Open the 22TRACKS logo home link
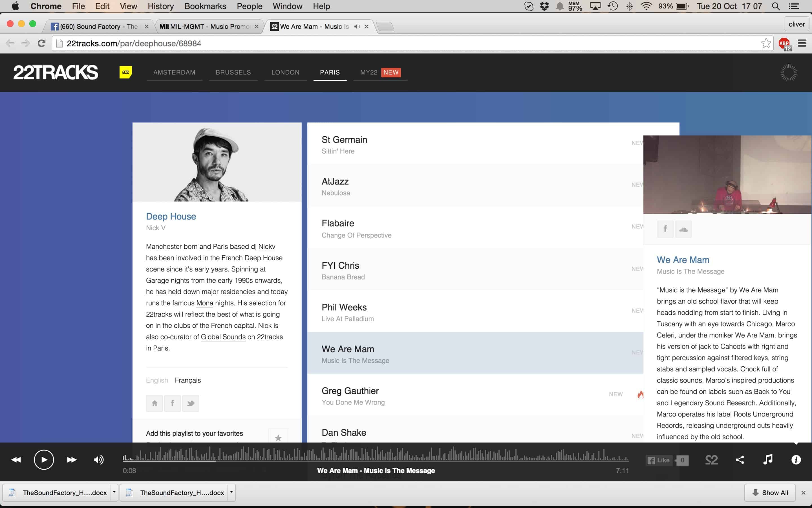Screen dimensions: 812x508 tap(56, 72)
